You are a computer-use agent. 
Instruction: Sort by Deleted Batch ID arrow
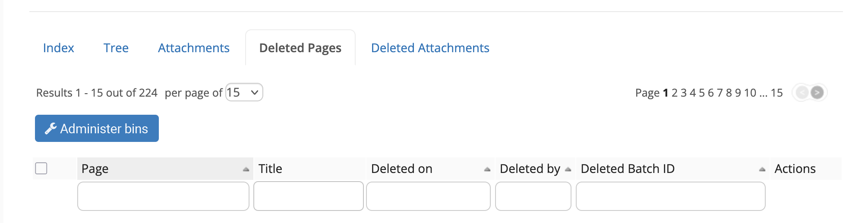762,169
